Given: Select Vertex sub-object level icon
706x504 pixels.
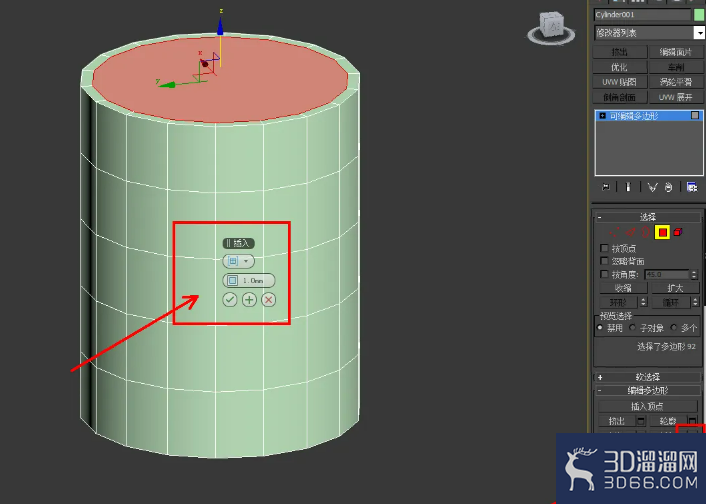Looking at the screenshot, I should pyautogui.click(x=613, y=232).
